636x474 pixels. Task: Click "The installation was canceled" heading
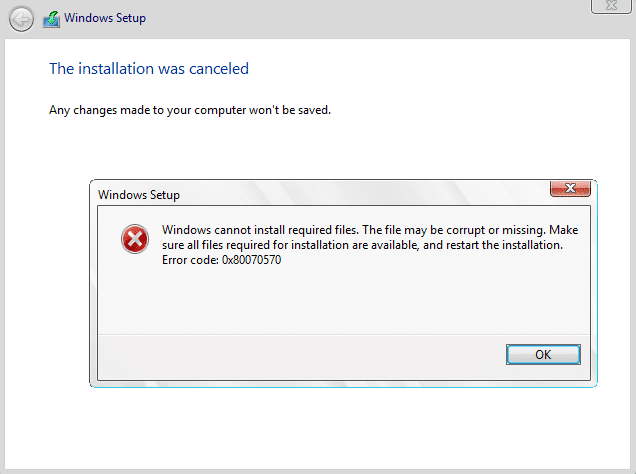[x=149, y=69]
